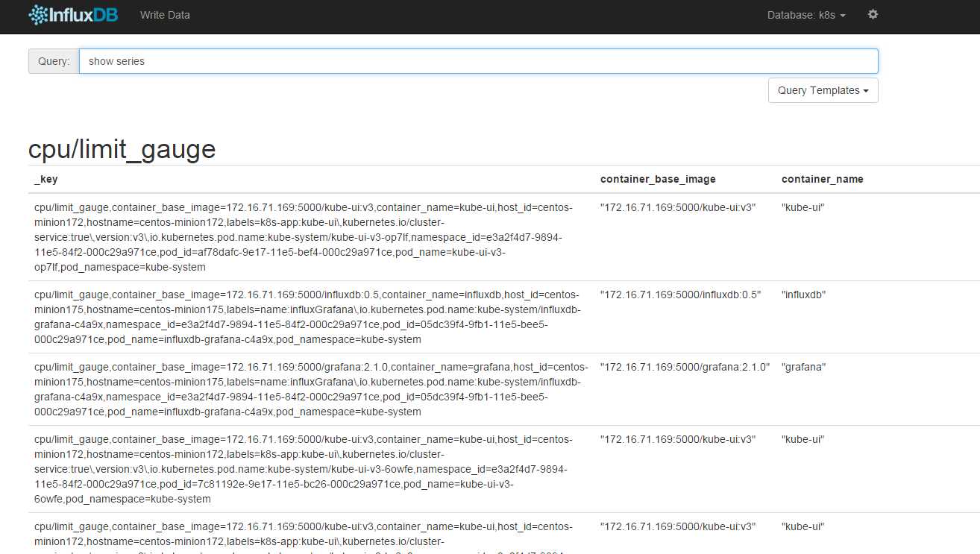Click the cpu/limit_gauge heading
The height and width of the screenshot is (554, 980).
122,149
